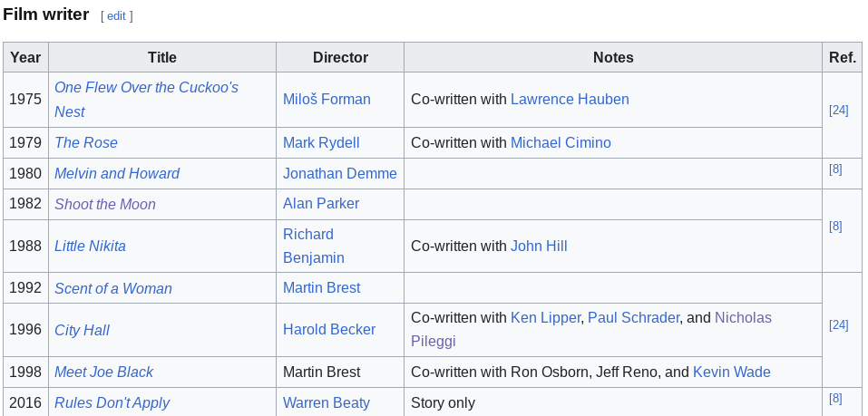Viewport: 868px width, 416px height.
Task: Click the Harold Becker director link
Action: point(329,330)
